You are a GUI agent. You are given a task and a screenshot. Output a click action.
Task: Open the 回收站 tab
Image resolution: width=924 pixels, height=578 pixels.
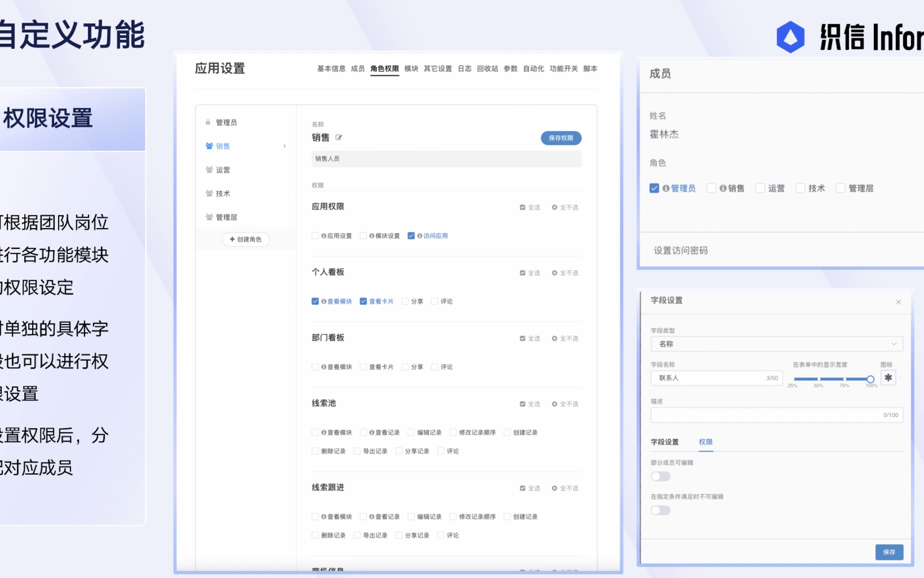[x=488, y=69]
